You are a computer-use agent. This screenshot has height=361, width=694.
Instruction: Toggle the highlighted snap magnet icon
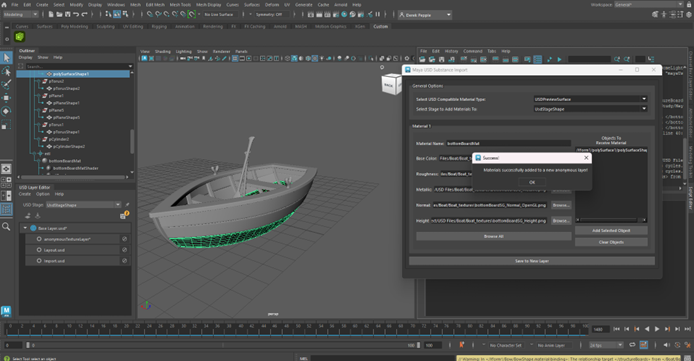(191, 15)
